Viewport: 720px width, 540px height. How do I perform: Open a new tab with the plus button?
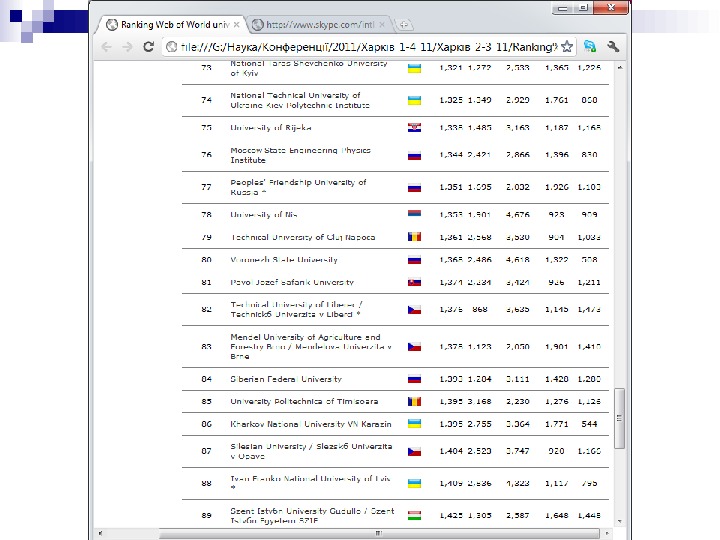tap(404, 25)
